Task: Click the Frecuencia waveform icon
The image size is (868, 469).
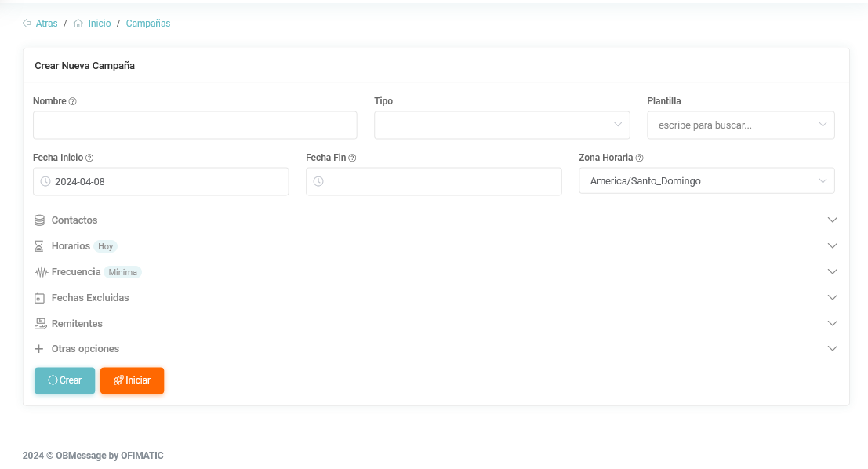Action: [41, 272]
